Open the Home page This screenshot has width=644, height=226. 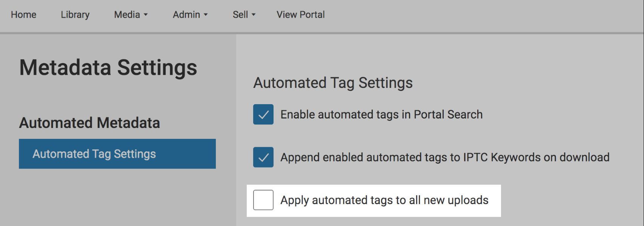click(x=23, y=15)
